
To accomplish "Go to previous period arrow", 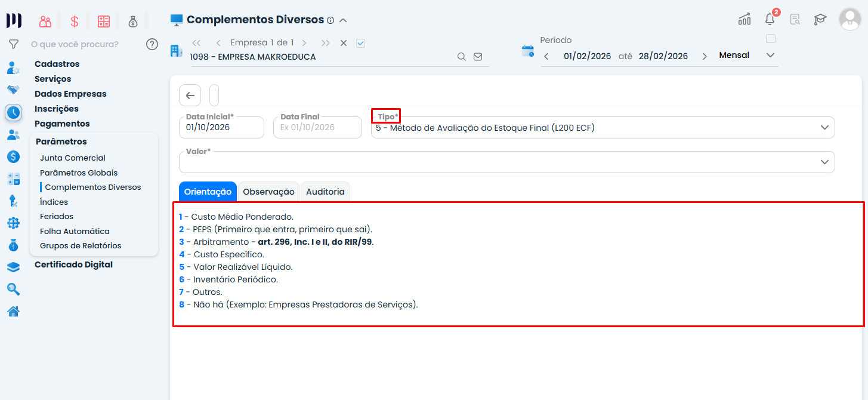I will point(546,56).
